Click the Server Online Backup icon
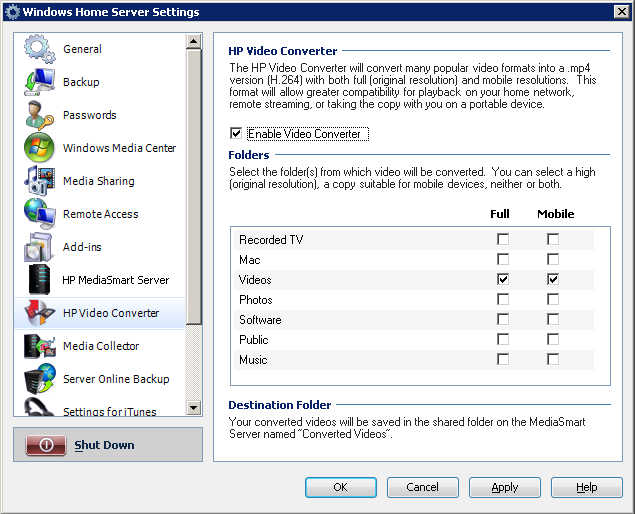Screen dimensions: 635x514 pos(39,379)
